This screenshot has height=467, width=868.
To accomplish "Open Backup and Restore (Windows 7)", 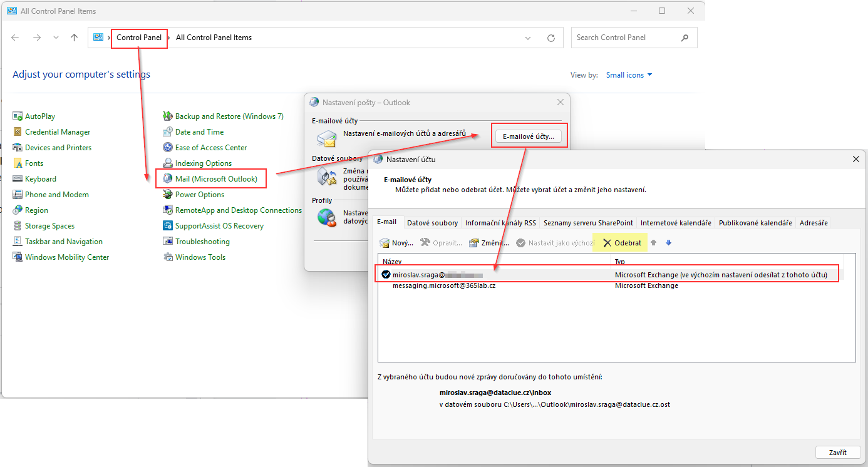I will pos(223,116).
